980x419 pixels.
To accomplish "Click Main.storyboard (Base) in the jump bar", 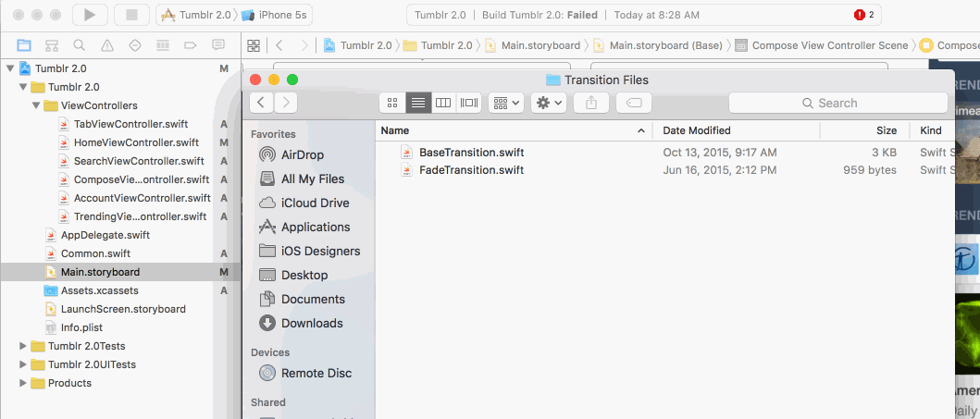I will 658,45.
